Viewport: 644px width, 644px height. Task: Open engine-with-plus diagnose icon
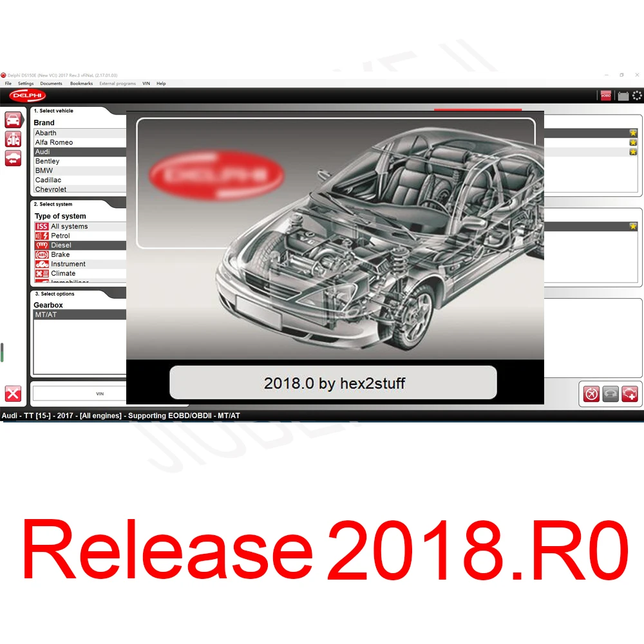[630, 394]
